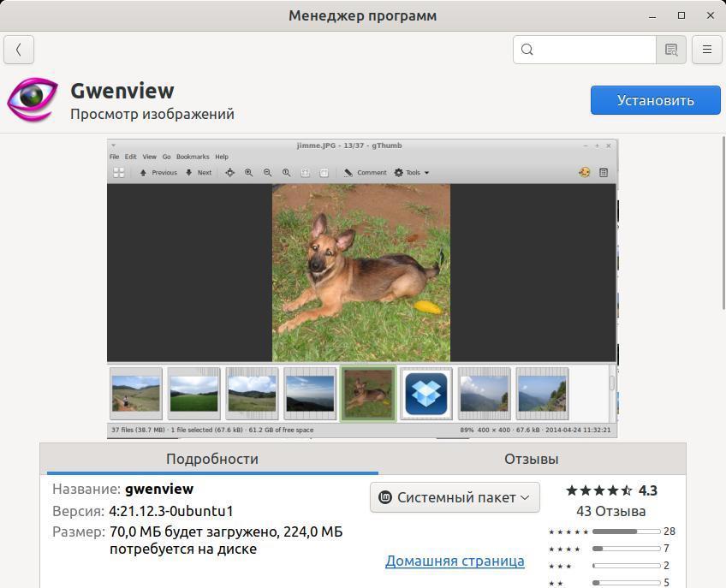This screenshot has width=726, height=588.
Task: Click the dog photo in the screenshot preview
Action: (x=360, y=272)
